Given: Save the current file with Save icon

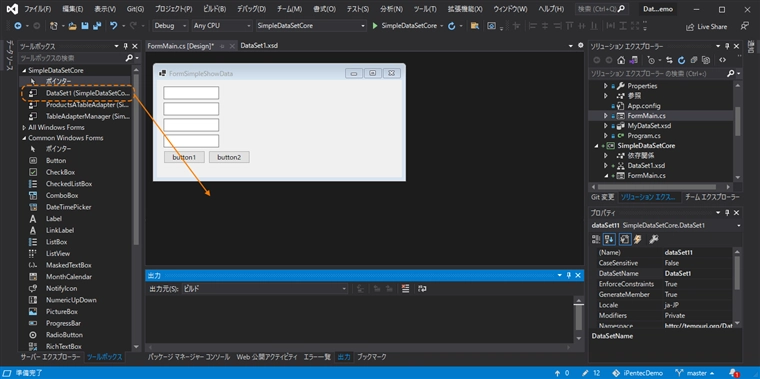Looking at the screenshot, I should tap(85, 26).
